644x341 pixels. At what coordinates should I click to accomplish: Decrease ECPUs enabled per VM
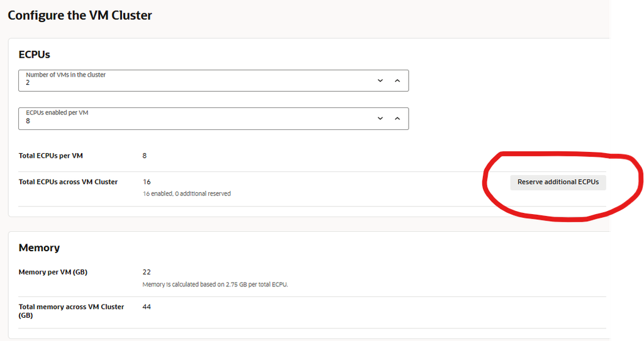380,119
